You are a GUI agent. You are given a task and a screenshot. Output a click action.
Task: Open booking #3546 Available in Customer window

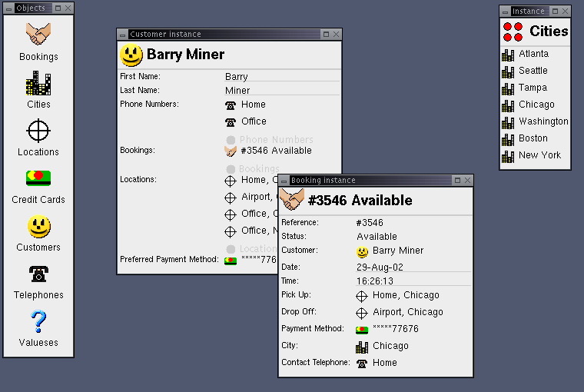pyautogui.click(x=276, y=151)
